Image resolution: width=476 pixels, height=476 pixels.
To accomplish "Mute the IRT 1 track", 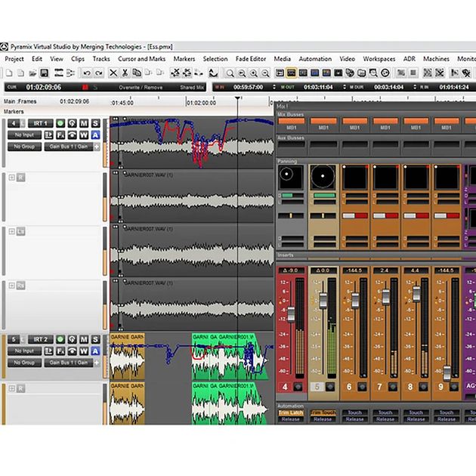I will [x=83, y=123].
